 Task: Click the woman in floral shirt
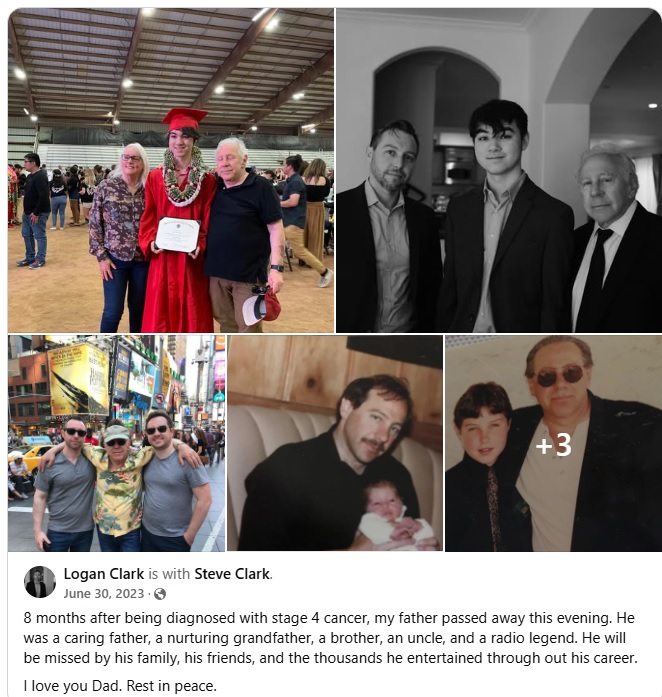tap(119, 237)
